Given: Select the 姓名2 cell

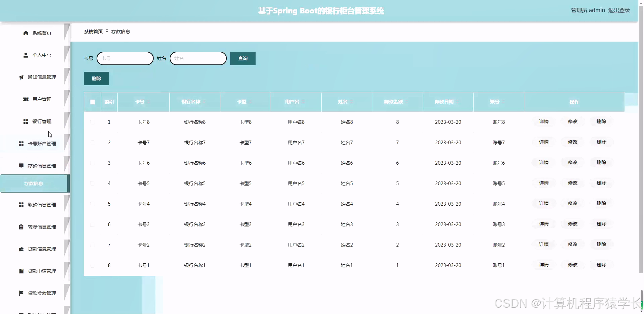Looking at the screenshot, I should (347, 245).
